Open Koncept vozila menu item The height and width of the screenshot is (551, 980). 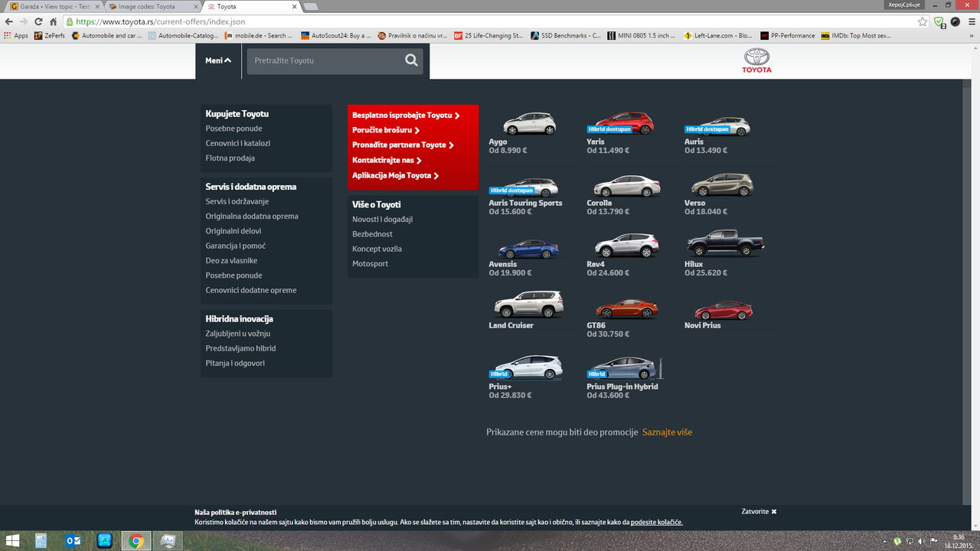point(377,249)
